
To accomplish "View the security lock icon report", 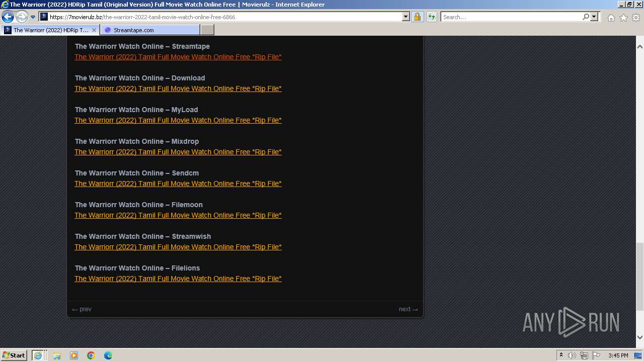I will 417,17.
